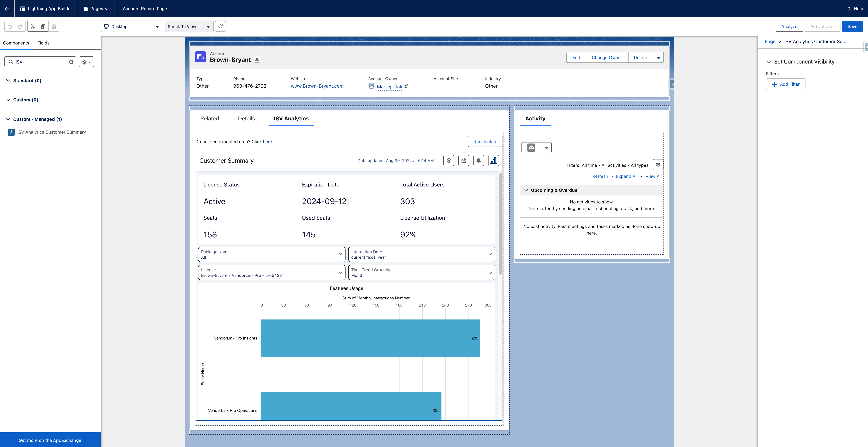Screen dimensions: 868x447
Task: Click Refresh link in Activity
Action: pos(600,176)
